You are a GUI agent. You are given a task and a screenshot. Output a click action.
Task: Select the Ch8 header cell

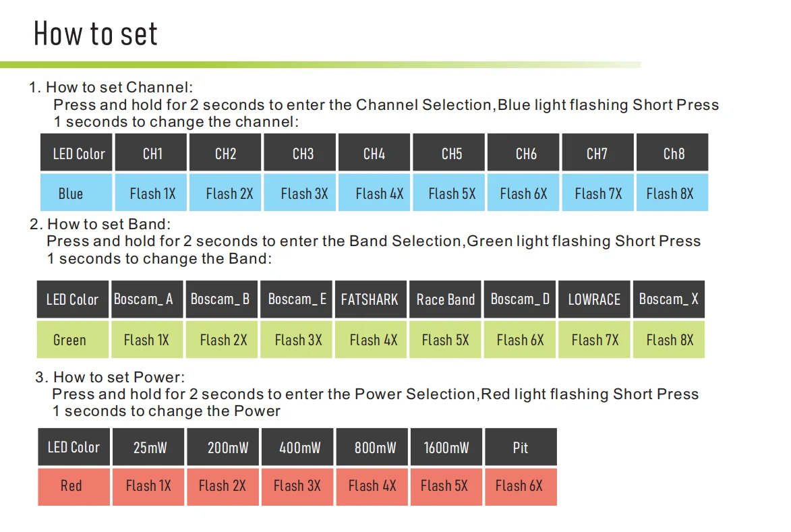click(x=672, y=152)
